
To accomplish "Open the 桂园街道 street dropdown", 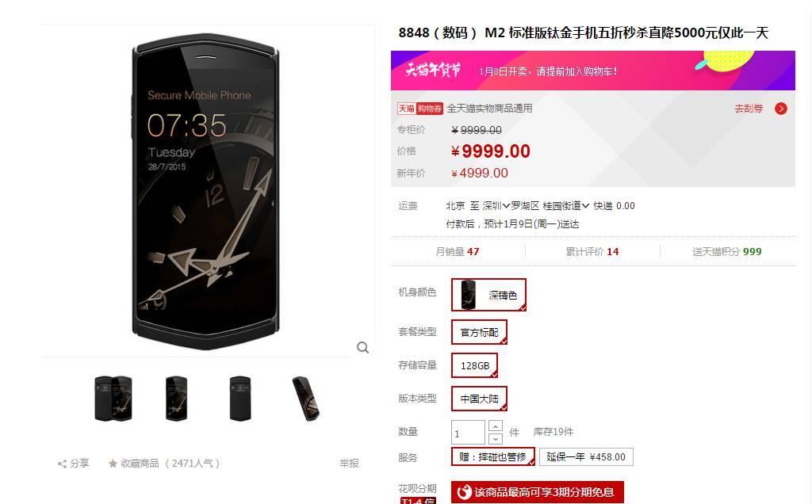I will point(565,206).
